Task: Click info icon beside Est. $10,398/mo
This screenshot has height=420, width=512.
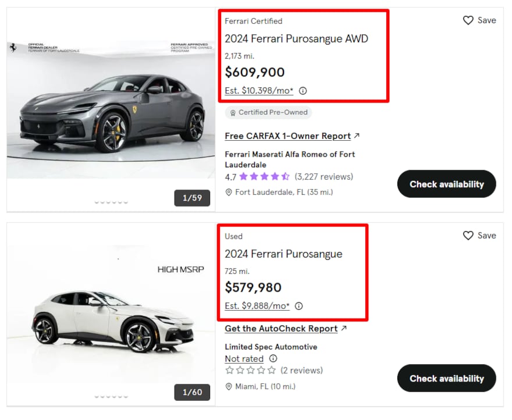Action: (303, 91)
